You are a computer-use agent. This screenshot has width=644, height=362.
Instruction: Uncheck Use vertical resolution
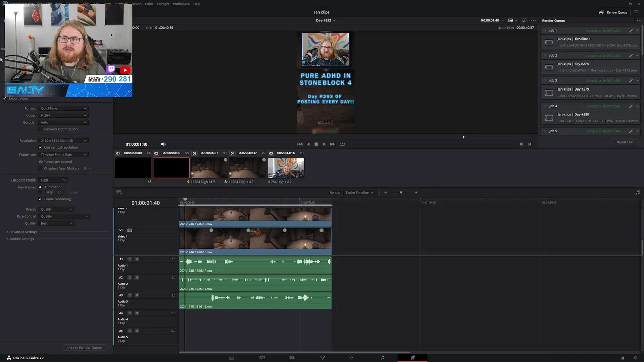[40, 147]
